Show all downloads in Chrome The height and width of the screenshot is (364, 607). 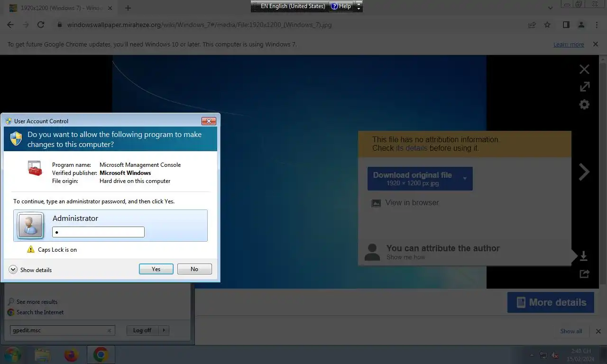(571, 331)
